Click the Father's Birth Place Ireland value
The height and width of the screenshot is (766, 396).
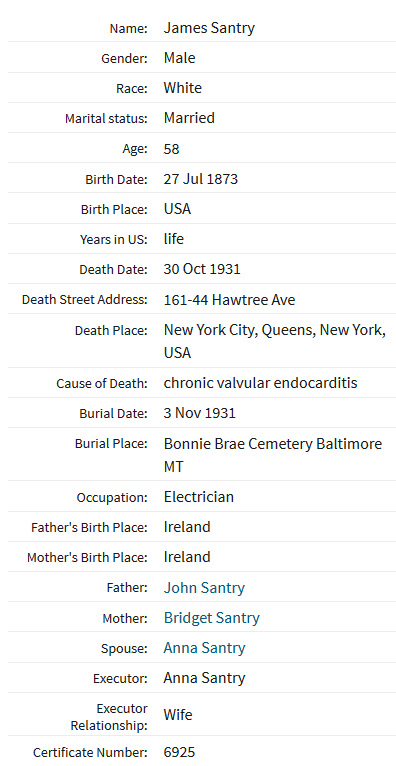[187, 527]
